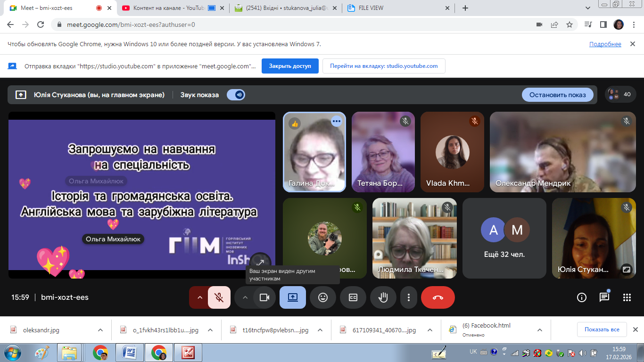Open the Ещё 32 чел. participants tile

point(504,238)
